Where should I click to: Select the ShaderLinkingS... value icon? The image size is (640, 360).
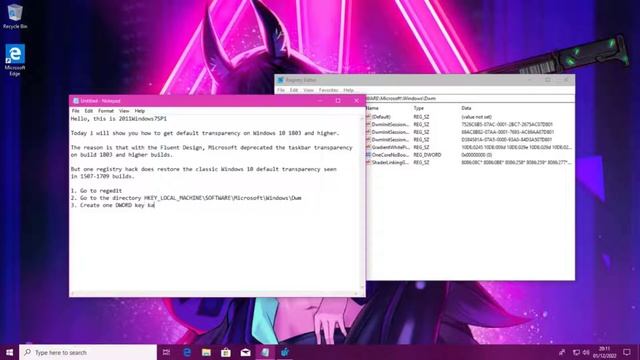click(368, 162)
